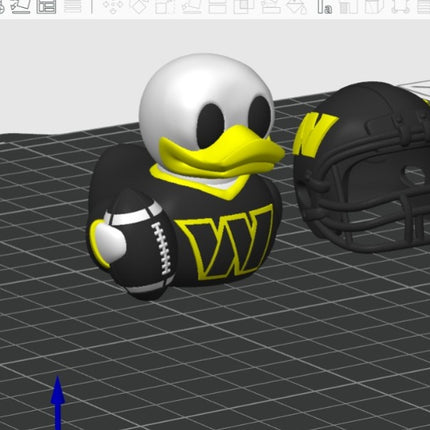Open the Mesh Boolean tool

point(243,6)
